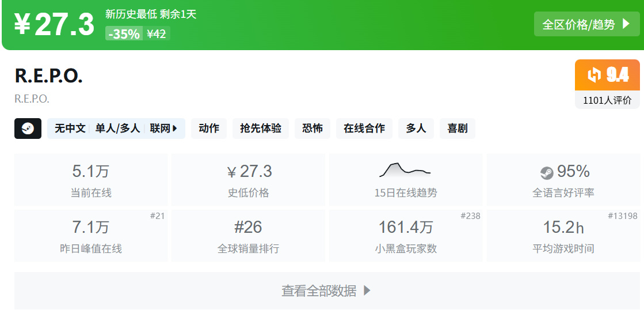Click the large ¥27.3 current price
The height and width of the screenshot is (321, 644).
pyautogui.click(x=55, y=25)
